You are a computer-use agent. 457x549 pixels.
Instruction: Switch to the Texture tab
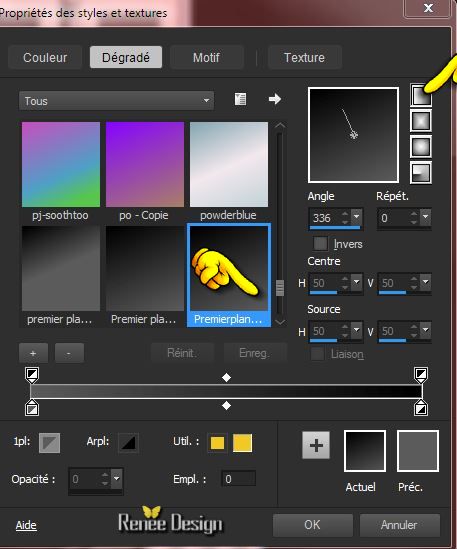(304, 57)
